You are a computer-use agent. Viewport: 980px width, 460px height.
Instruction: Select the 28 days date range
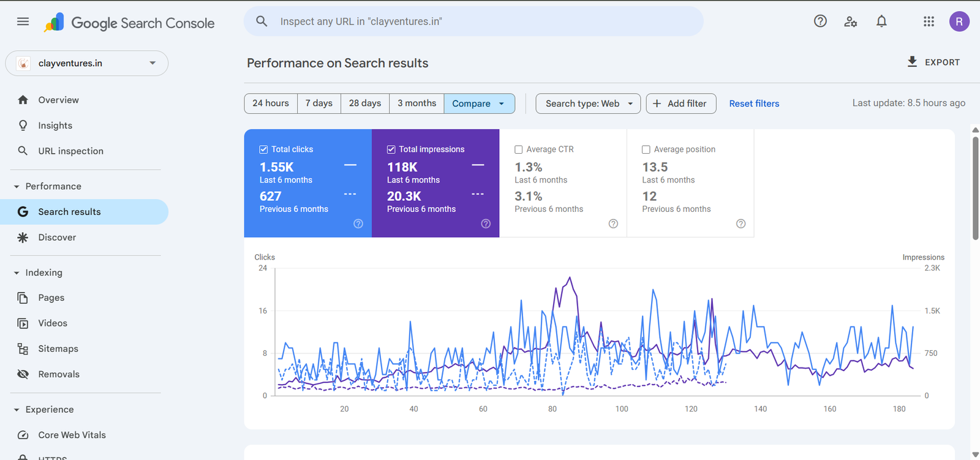[364, 104]
